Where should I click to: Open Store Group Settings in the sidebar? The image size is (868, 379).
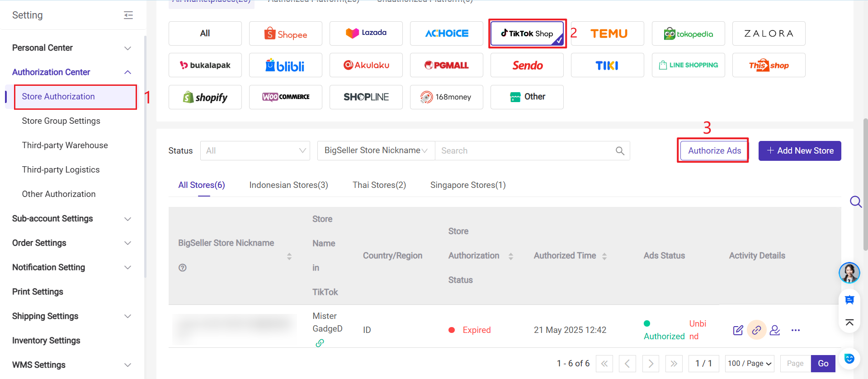[61, 121]
